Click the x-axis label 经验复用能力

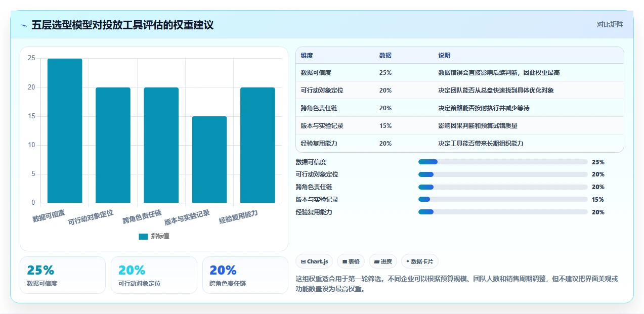coord(239,217)
